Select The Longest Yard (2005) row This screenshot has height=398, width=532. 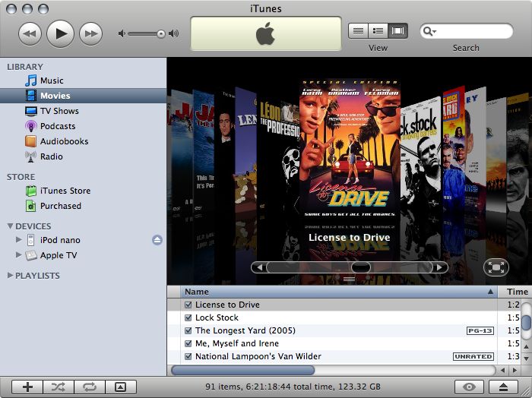(x=344, y=330)
